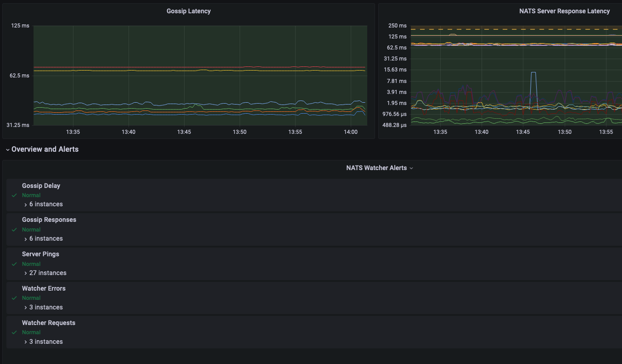The image size is (622, 364).
Task: Click the 13:45 label on NATS Server graph
Action: [523, 132]
